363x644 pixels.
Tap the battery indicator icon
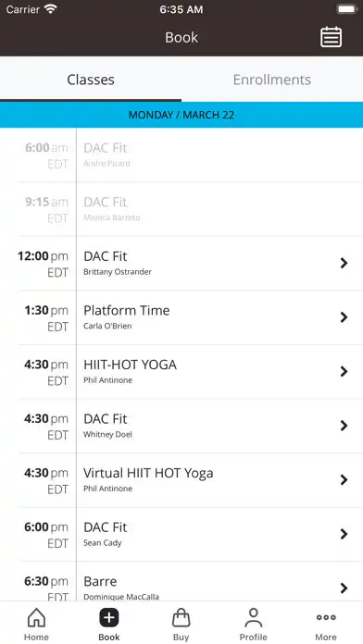coord(347,9)
